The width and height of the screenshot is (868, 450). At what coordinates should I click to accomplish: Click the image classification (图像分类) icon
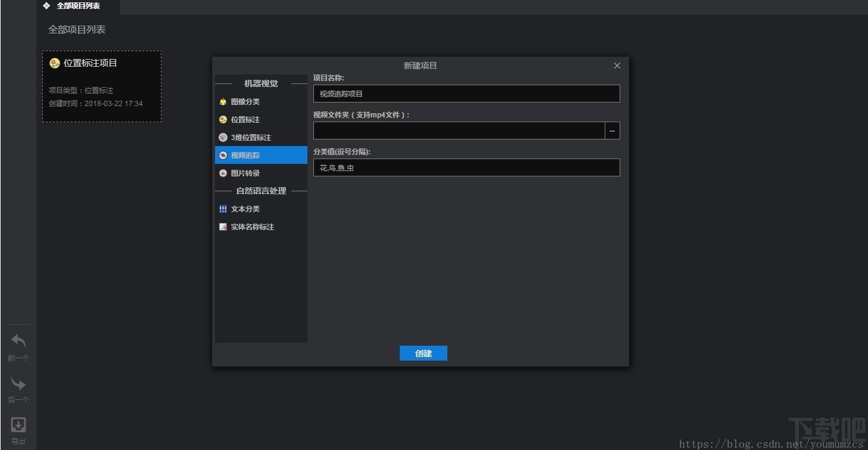click(223, 102)
